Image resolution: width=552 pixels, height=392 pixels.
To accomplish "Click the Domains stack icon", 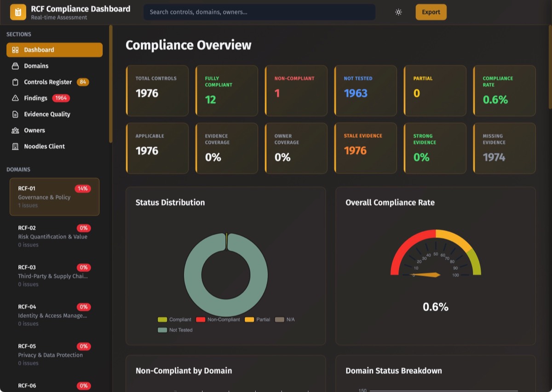I will pyautogui.click(x=15, y=66).
